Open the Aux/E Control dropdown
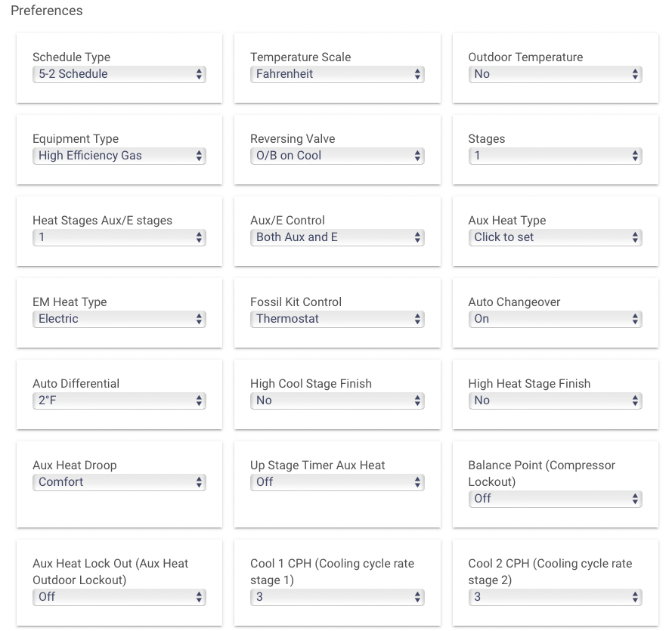 [337, 237]
